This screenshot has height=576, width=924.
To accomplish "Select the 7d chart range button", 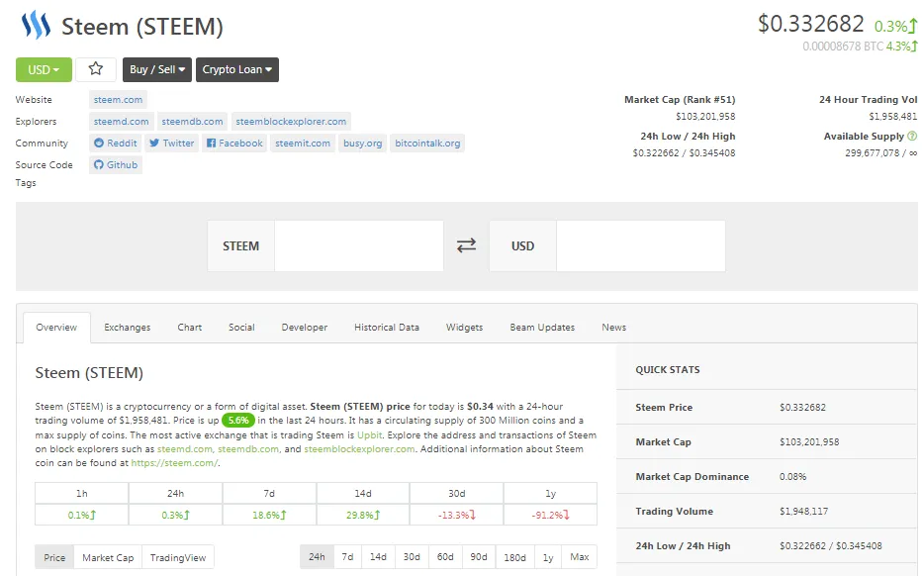I will click(347, 556).
